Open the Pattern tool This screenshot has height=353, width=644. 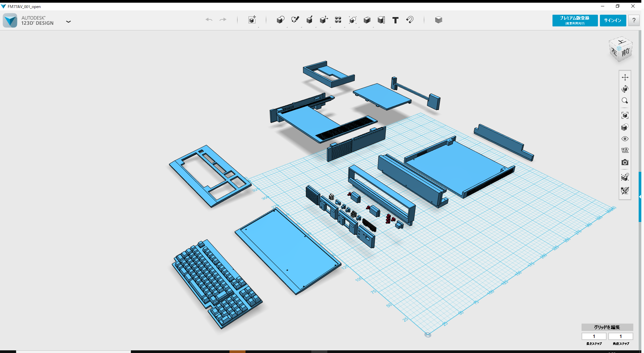(x=338, y=20)
